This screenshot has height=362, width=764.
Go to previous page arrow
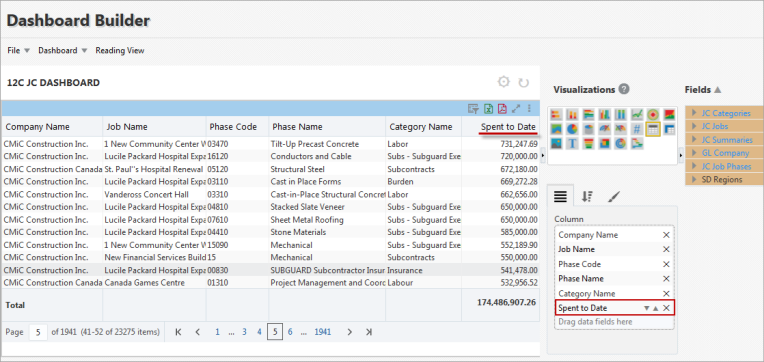click(x=197, y=332)
